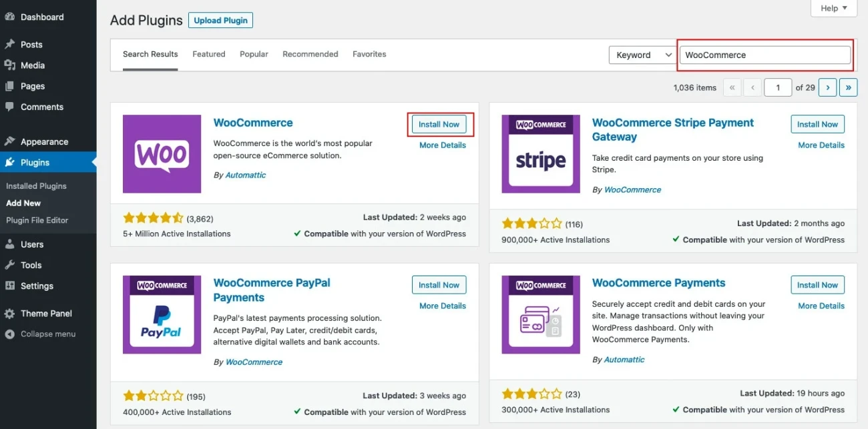The width and height of the screenshot is (868, 429).
Task: Open the Settings sidebar section
Action: click(11, 286)
